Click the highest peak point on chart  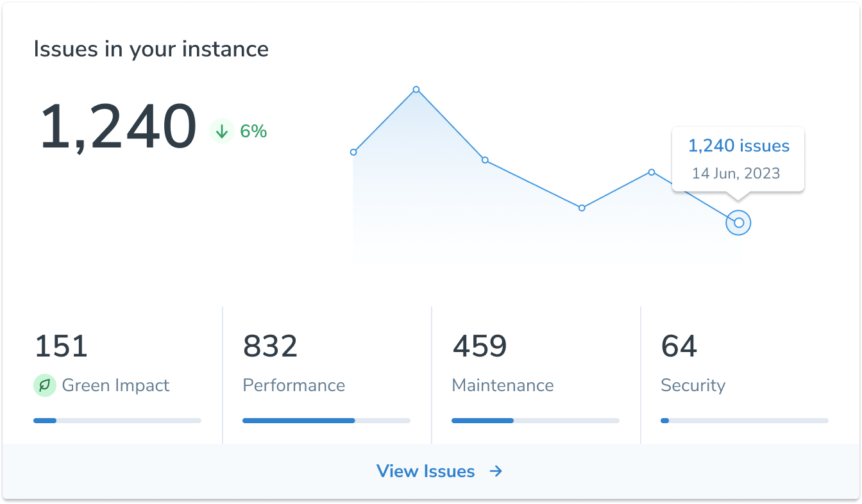point(416,89)
